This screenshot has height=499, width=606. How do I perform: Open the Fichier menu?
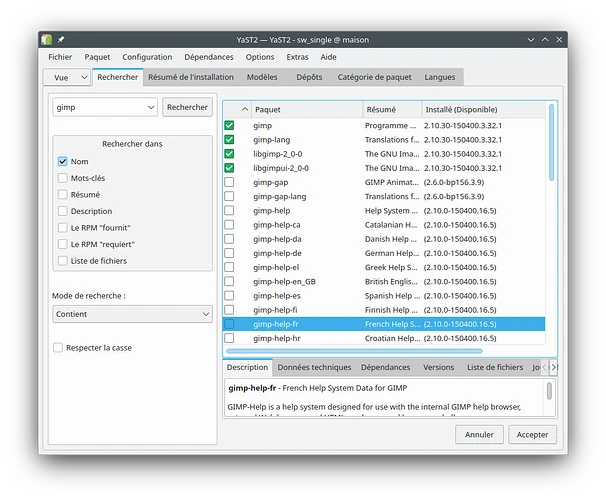60,57
